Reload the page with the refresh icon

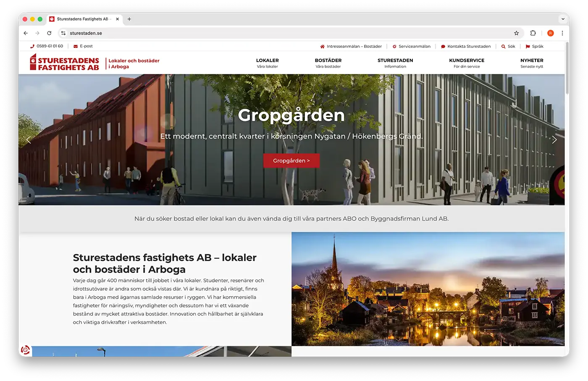click(x=49, y=33)
